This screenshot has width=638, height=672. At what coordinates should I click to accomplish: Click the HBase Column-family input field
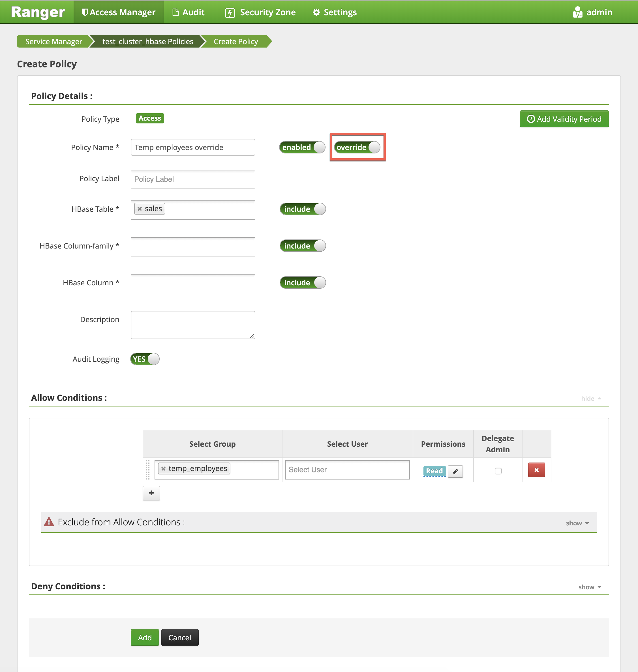click(192, 246)
